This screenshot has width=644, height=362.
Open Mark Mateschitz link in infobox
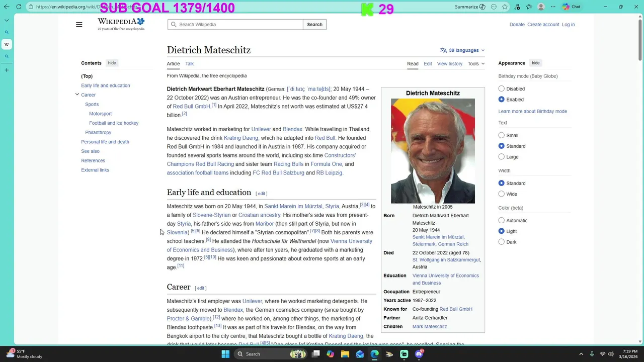pos(430,327)
